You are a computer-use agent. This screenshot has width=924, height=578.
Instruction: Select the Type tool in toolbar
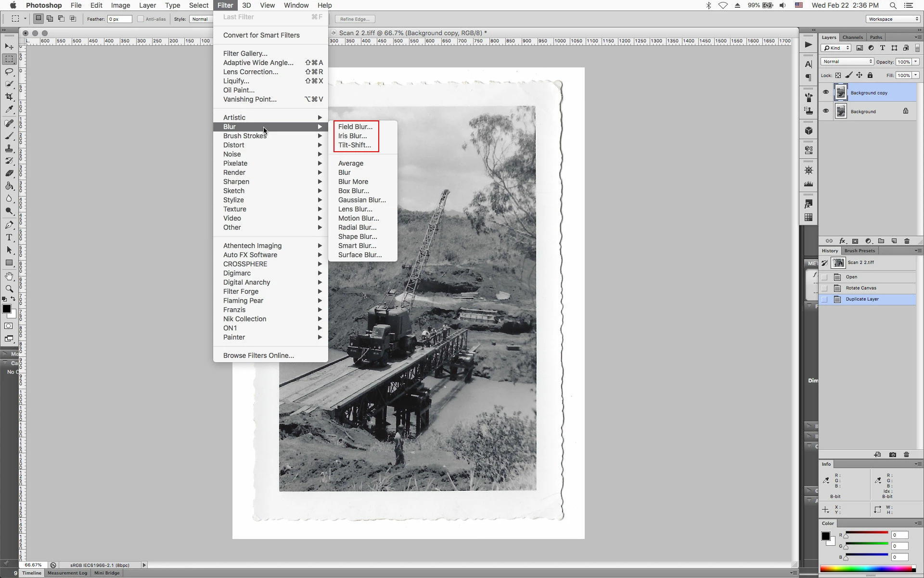coord(9,237)
